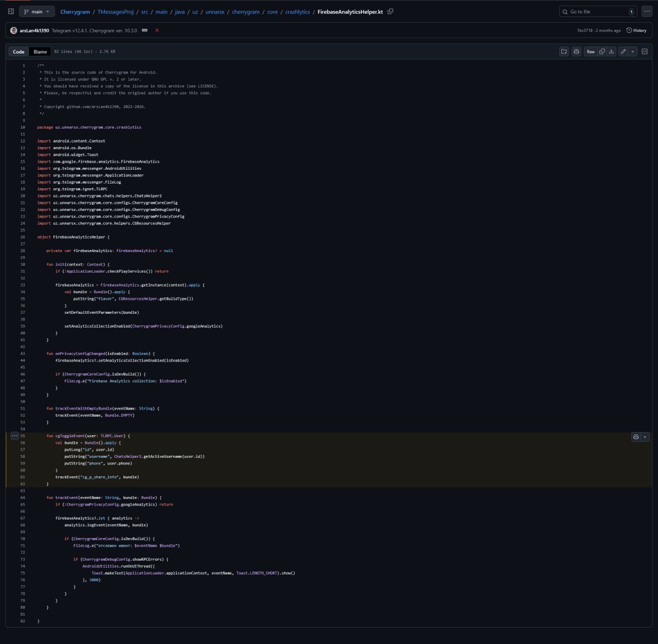658x644 pixels.
Task: Click author avatar of arsLan4k1390
Action: (14, 30)
